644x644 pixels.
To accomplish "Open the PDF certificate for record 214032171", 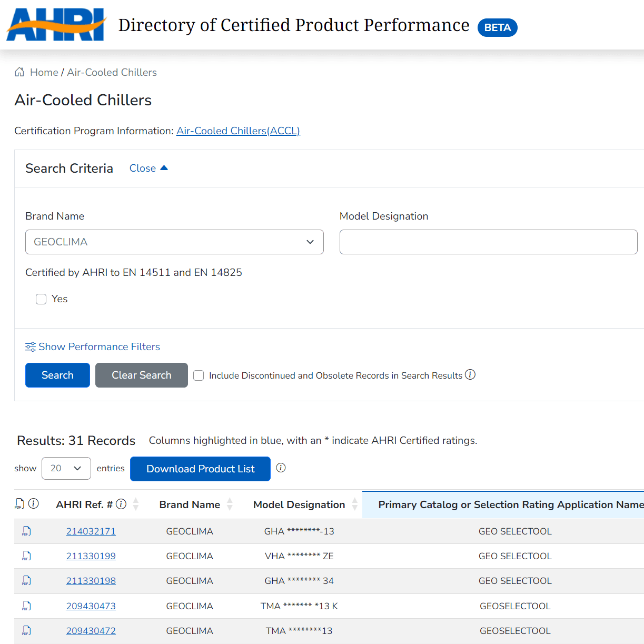I will click(25, 531).
